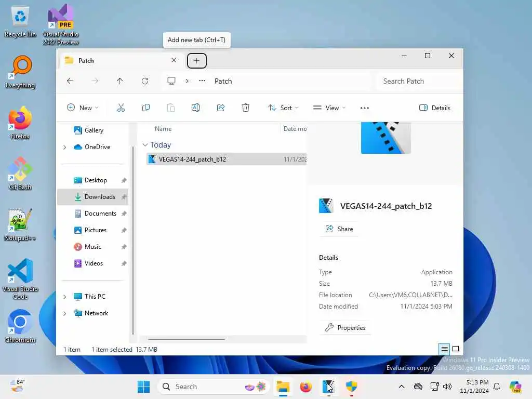532x399 pixels.
Task: Open Downloads quick access folder
Action: pos(92,197)
